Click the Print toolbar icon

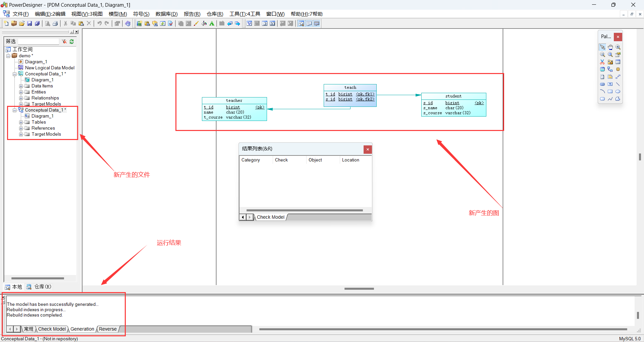click(x=55, y=23)
